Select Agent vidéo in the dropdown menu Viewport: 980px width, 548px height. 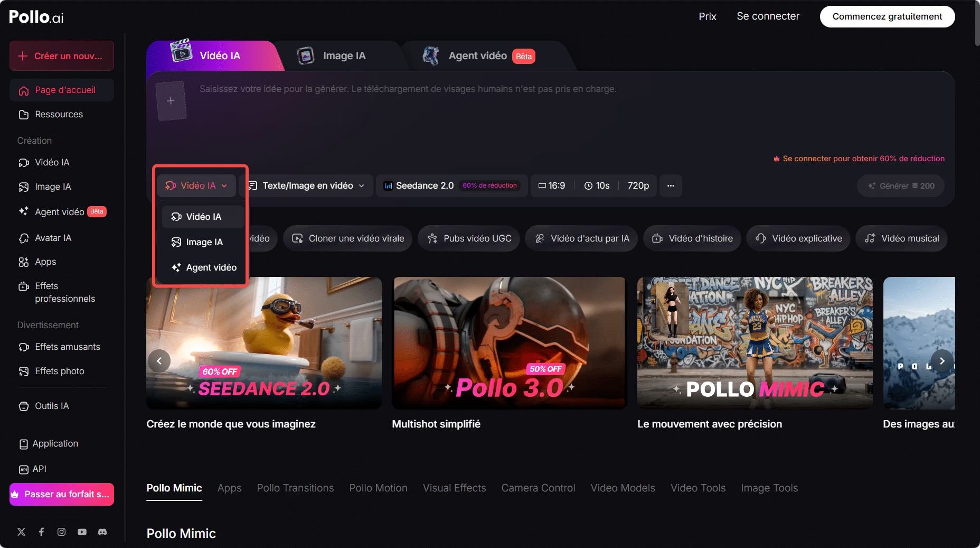click(203, 267)
